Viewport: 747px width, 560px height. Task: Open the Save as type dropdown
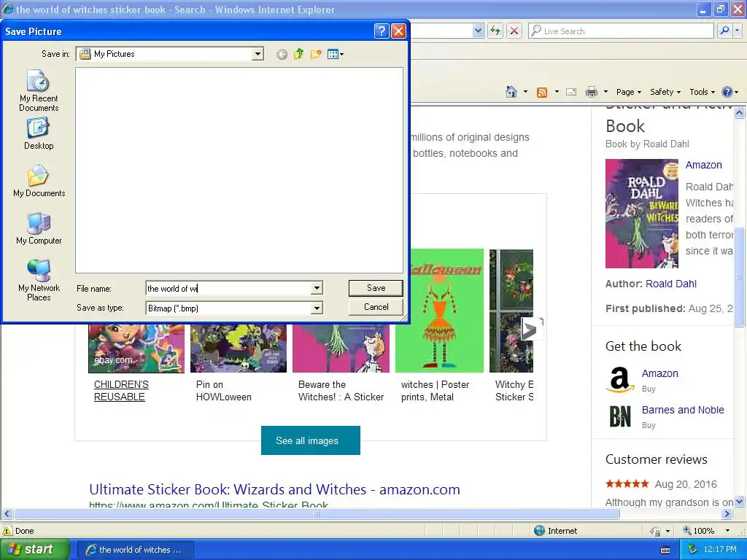(317, 308)
